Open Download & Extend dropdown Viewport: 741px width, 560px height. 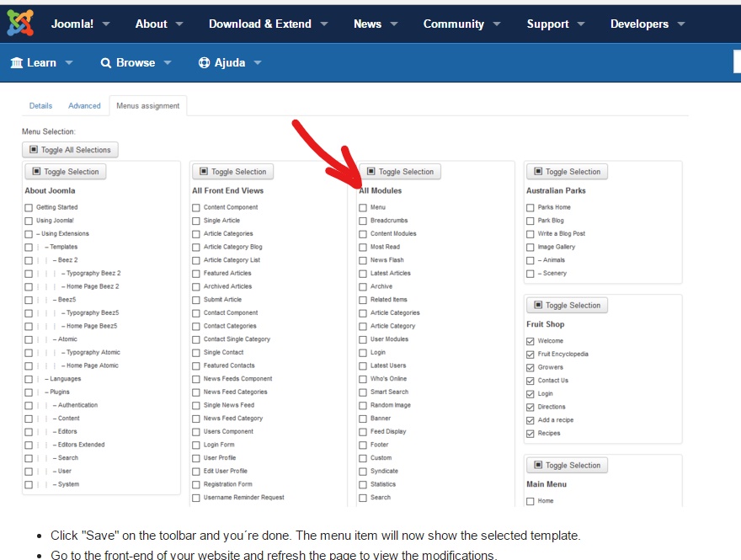[x=268, y=24]
